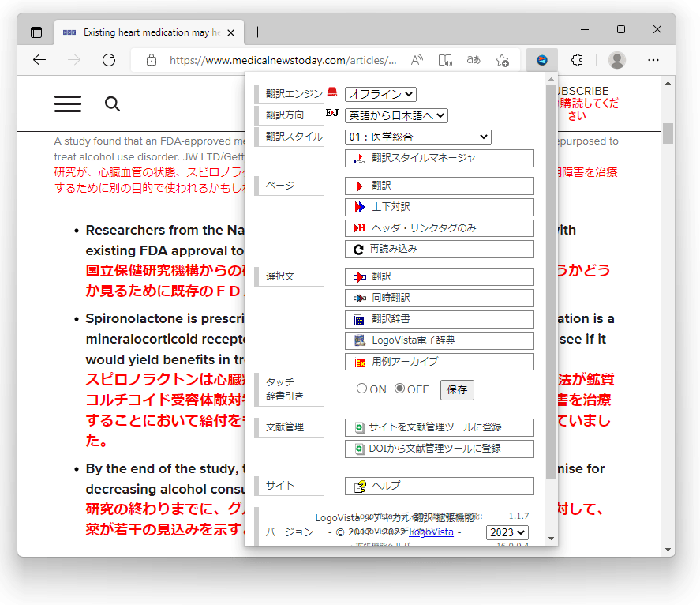Turn ON the タッチ辞書引き radio option
The width and height of the screenshot is (700, 605).
pyautogui.click(x=362, y=389)
